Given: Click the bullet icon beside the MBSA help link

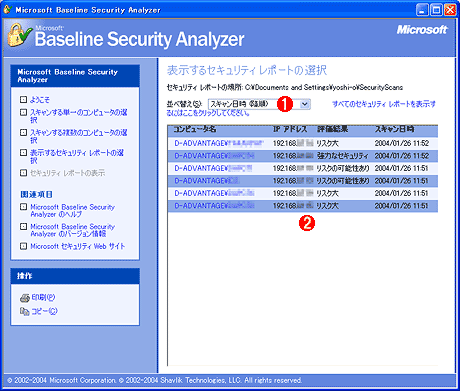Looking at the screenshot, I should 23,207.
